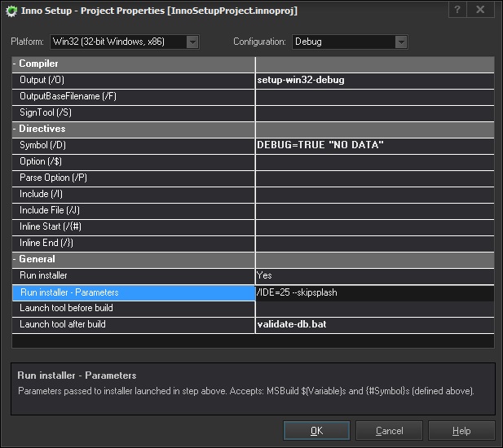Select the Include (/I) property row
Screen dimensions: 503x448
click(134, 194)
